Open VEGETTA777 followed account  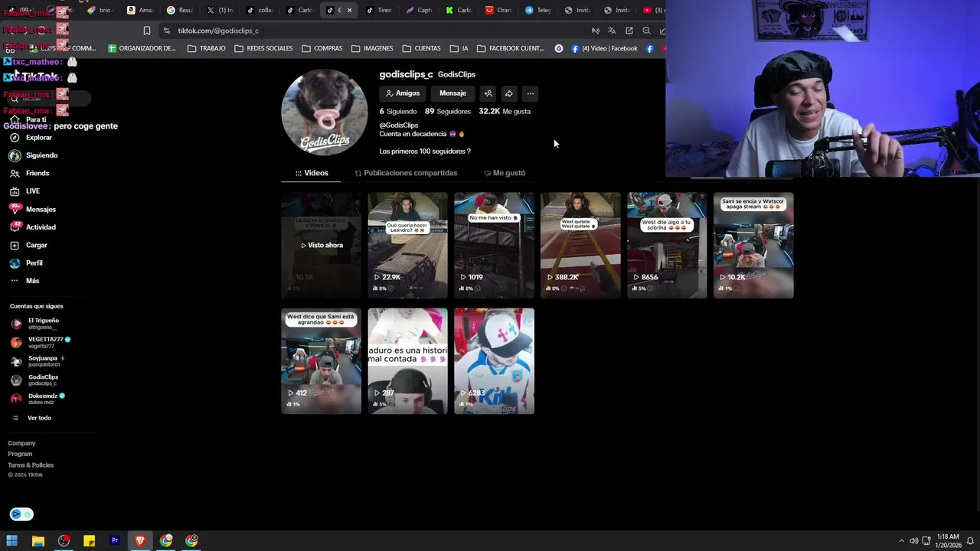pyautogui.click(x=41, y=342)
